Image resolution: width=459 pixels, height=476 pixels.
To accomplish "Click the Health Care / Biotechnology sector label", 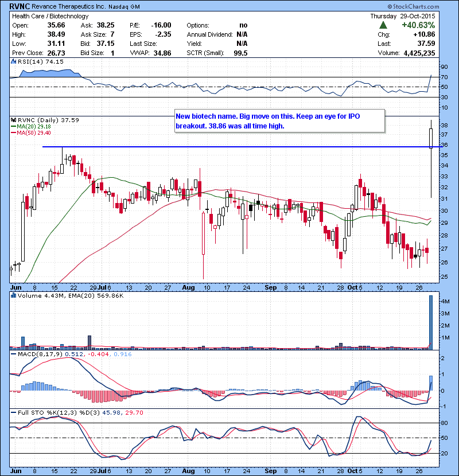I will [x=50, y=16].
